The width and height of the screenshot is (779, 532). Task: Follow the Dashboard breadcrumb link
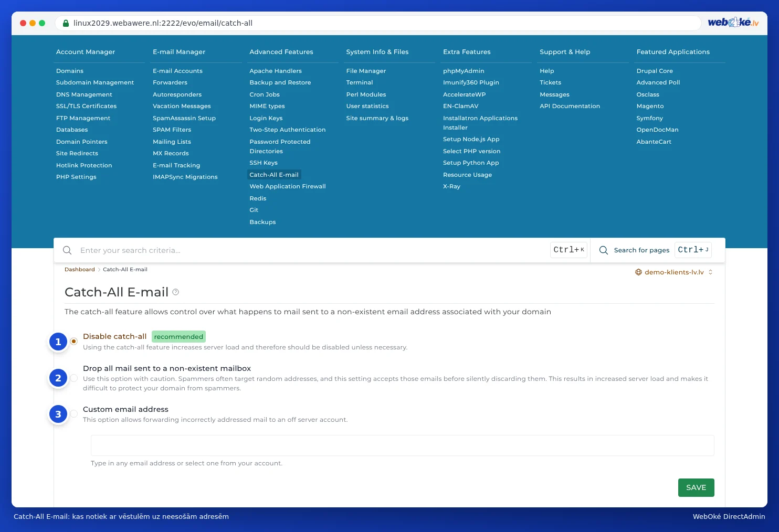[80, 270]
